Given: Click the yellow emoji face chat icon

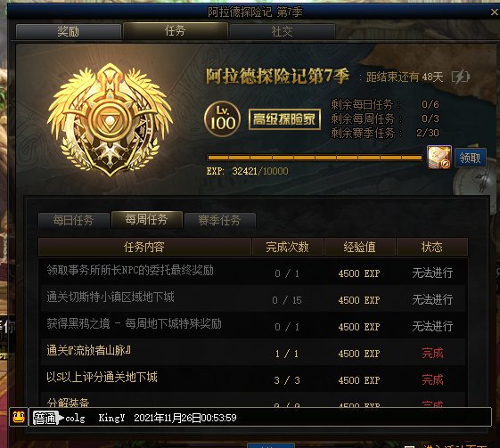Looking at the screenshot, I should click(x=19, y=417).
